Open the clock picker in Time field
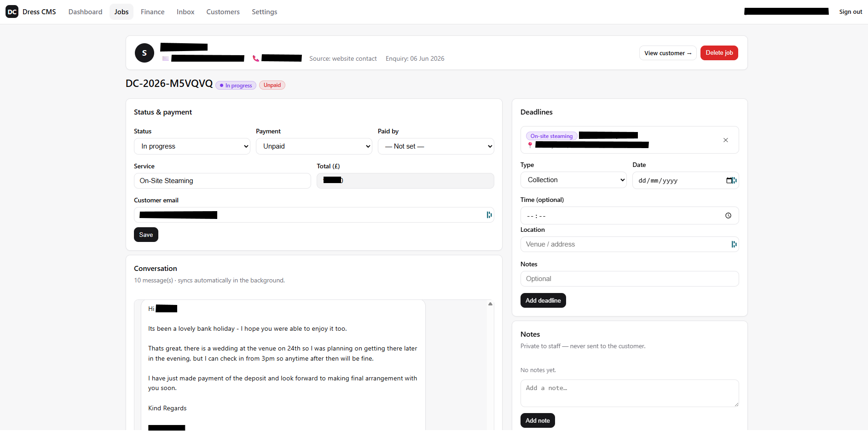868x431 pixels. [728, 216]
